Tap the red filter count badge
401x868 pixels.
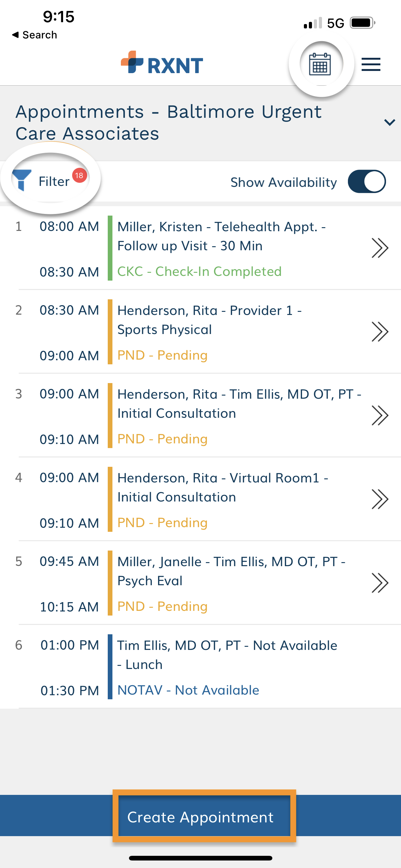pyautogui.click(x=79, y=175)
